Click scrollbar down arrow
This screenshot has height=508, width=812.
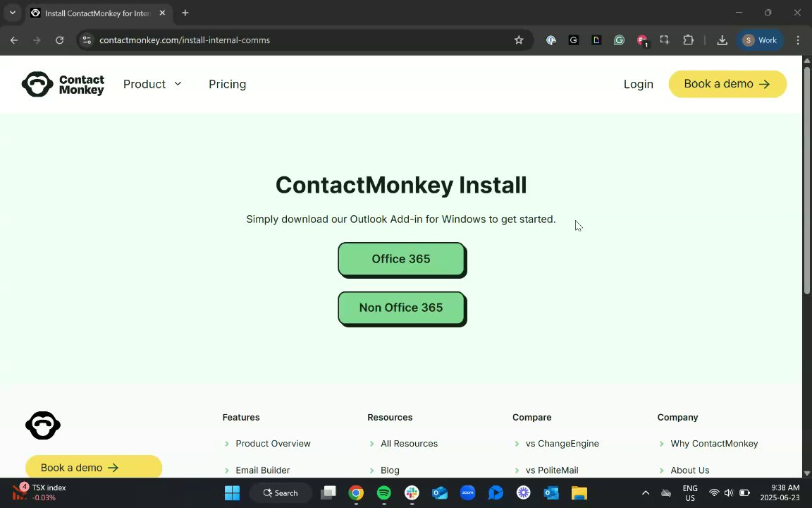click(807, 473)
